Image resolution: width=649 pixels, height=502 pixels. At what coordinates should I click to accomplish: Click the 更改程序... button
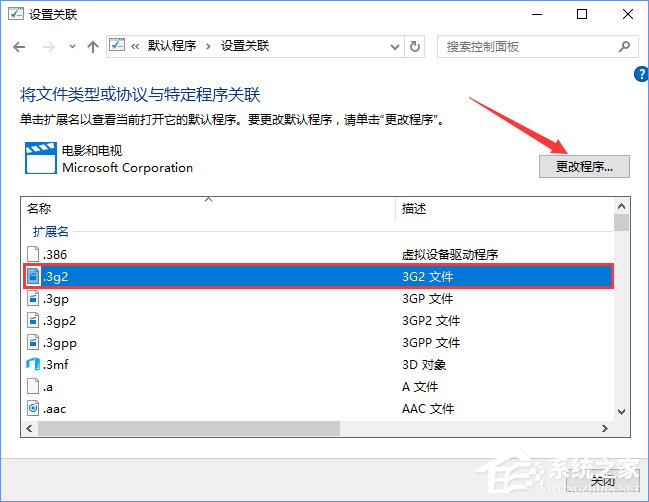(584, 167)
